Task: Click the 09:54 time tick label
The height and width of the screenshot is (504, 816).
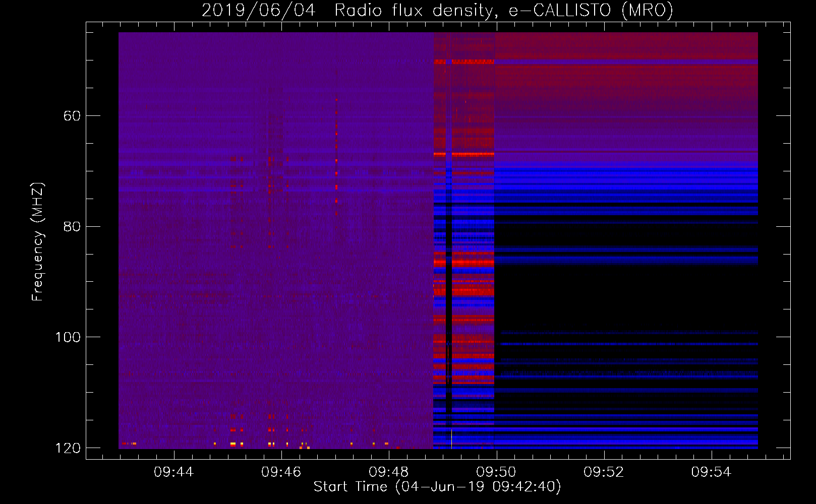Action: pyautogui.click(x=711, y=472)
